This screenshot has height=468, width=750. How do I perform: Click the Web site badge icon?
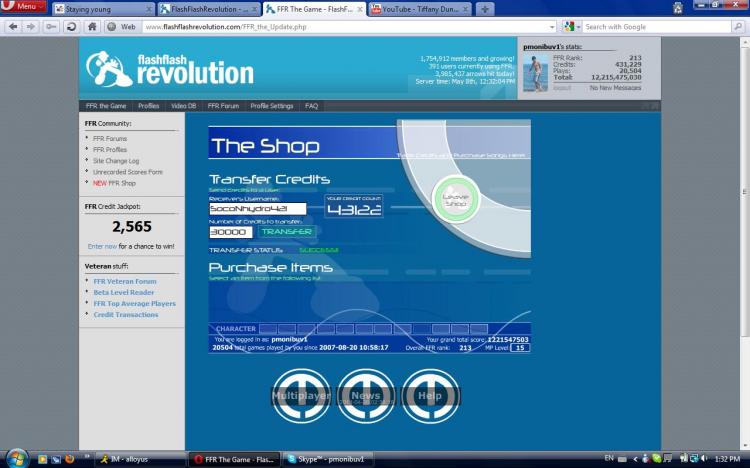point(121,27)
